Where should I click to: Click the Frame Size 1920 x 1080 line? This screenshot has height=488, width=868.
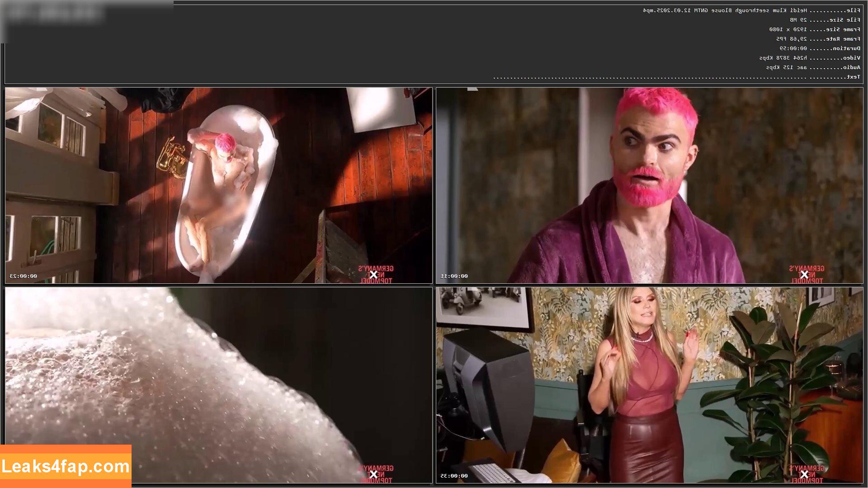click(x=815, y=29)
